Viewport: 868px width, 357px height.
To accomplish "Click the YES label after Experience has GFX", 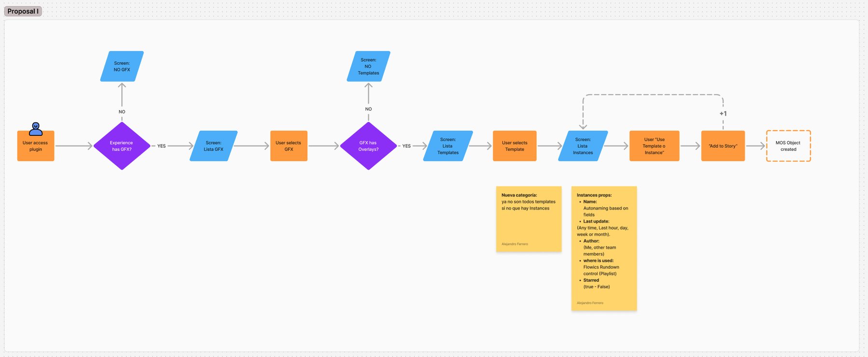I will 162,146.
